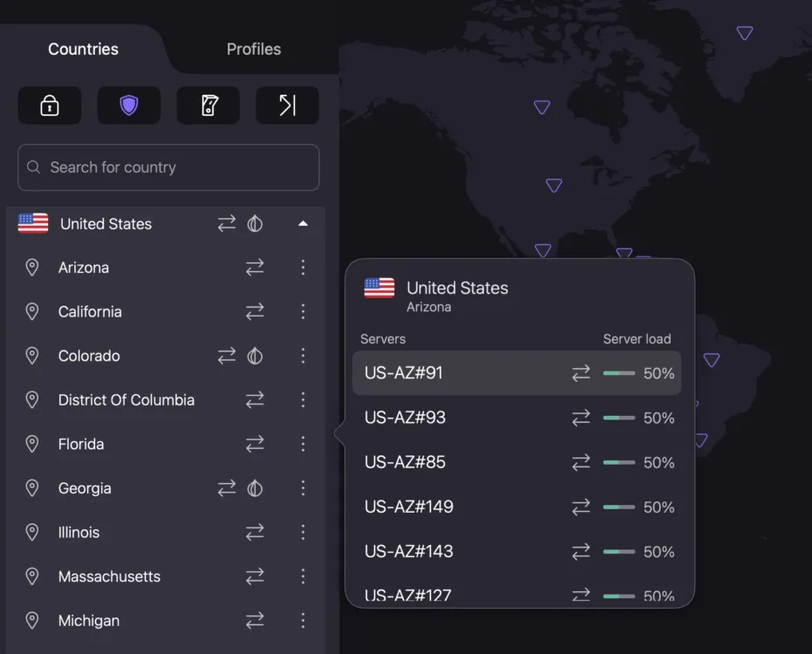The image size is (812, 654).
Task: Click the P2P icon in California row
Action: [255, 311]
